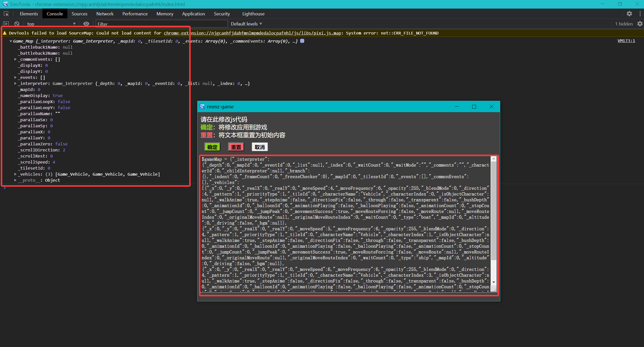Click the textarea scrollbar up arrow
The height and width of the screenshot is (347, 644).
point(494,159)
